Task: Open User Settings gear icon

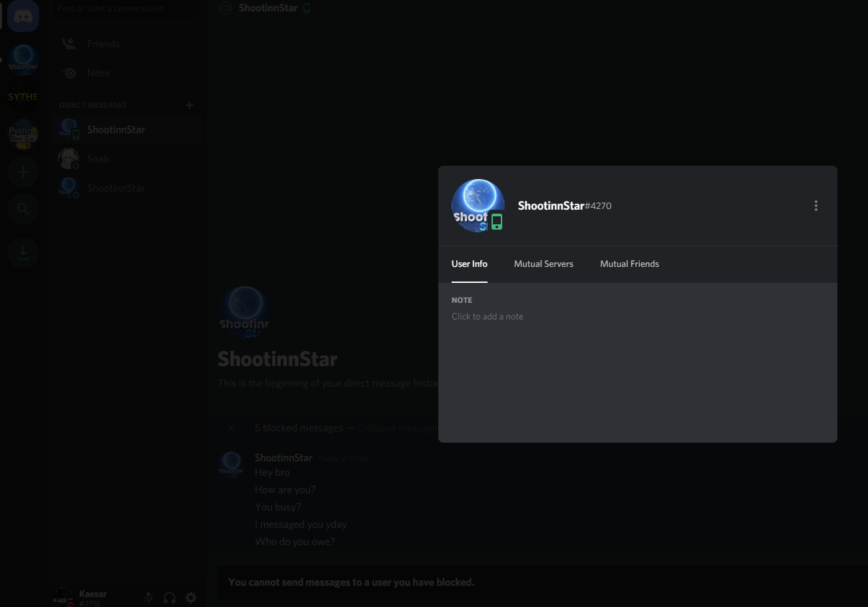Action: coord(191,598)
